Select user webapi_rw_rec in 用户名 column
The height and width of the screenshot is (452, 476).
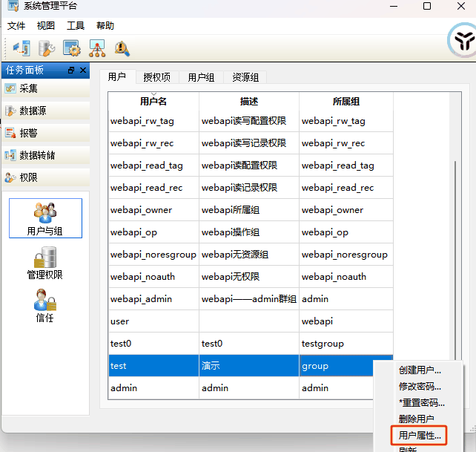pyautogui.click(x=153, y=143)
